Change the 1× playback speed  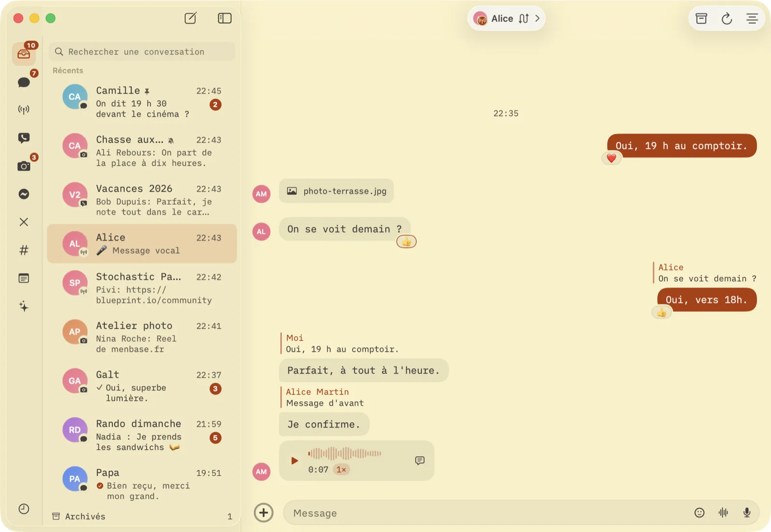click(341, 469)
